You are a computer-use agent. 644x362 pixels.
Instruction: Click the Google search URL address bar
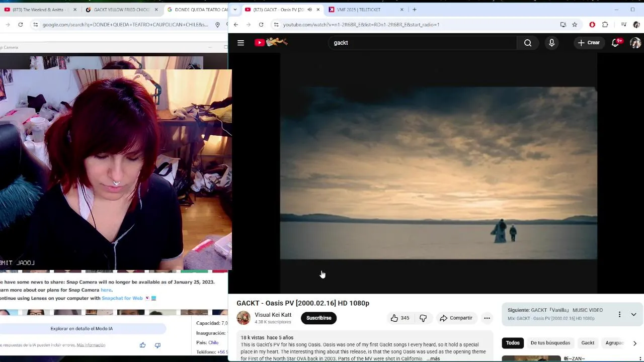click(x=125, y=24)
